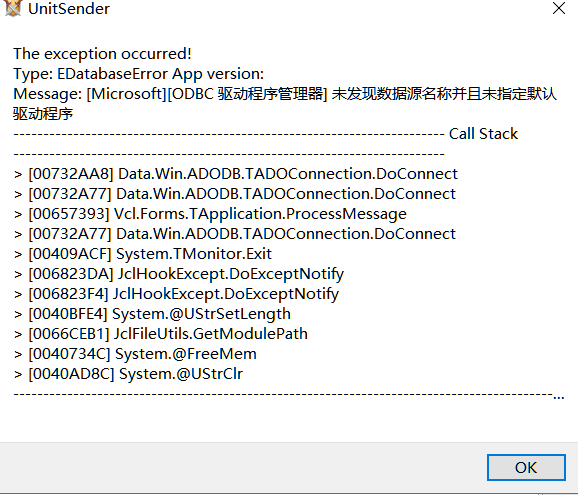
Task: Click the UnitSender window title text
Action: pyautogui.click(x=69, y=9)
